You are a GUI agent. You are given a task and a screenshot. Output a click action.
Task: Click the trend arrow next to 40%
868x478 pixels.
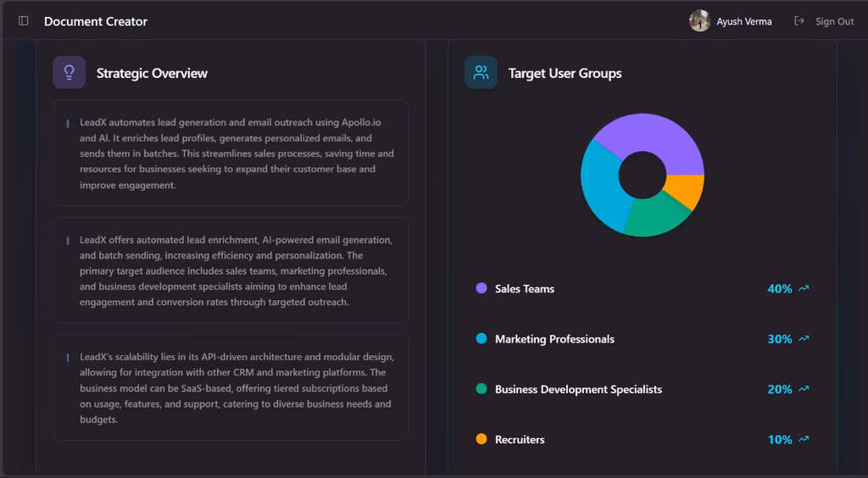click(804, 288)
